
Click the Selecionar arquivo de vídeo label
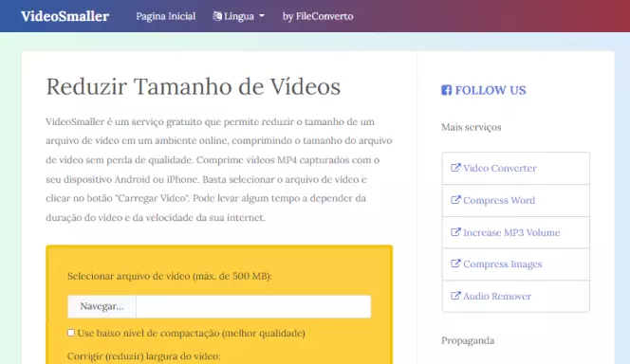tap(170, 276)
